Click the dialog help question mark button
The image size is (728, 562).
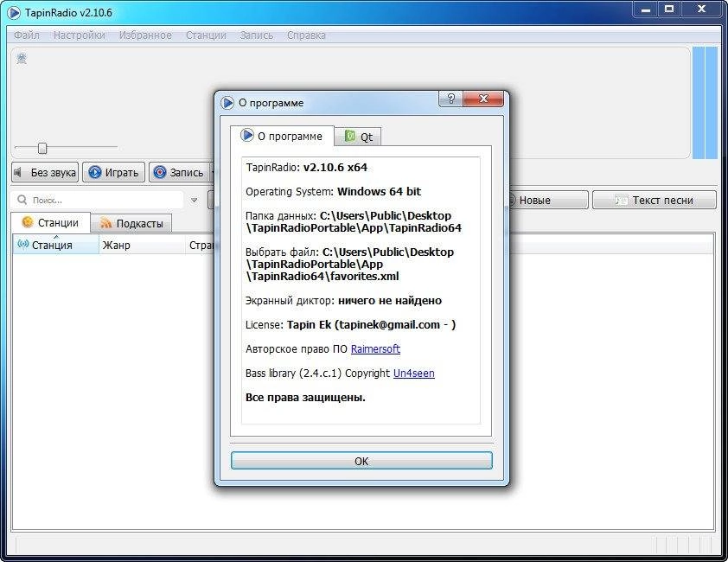450,99
